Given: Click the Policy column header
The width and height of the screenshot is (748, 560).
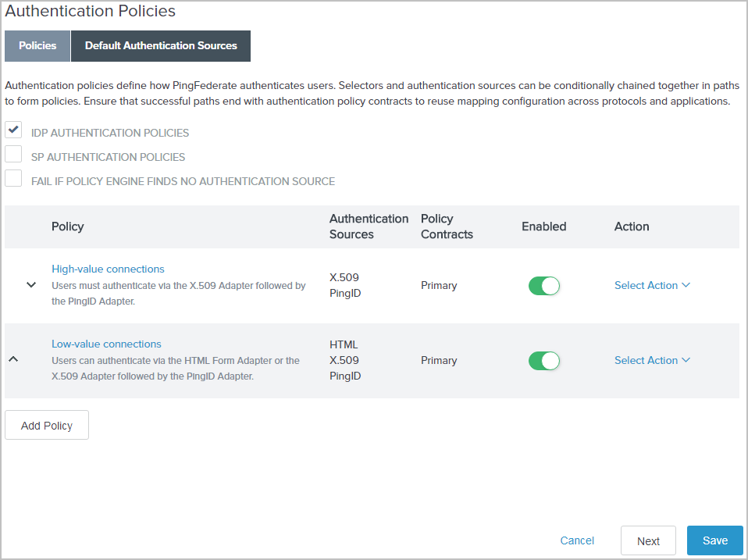Looking at the screenshot, I should (67, 226).
